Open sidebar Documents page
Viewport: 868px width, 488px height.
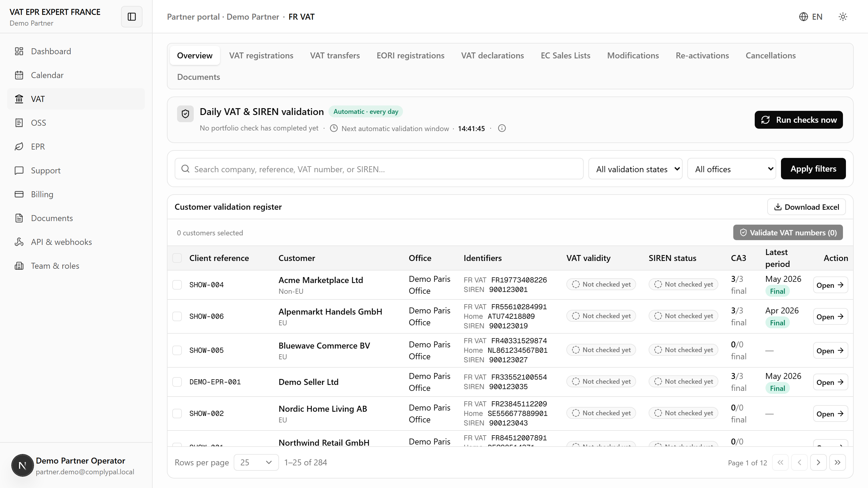(76, 218)
